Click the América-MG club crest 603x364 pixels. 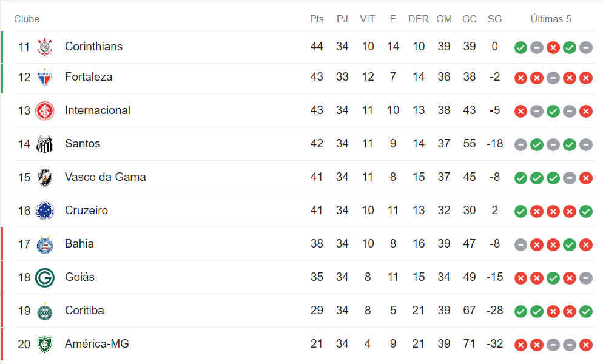click(45, 345)
